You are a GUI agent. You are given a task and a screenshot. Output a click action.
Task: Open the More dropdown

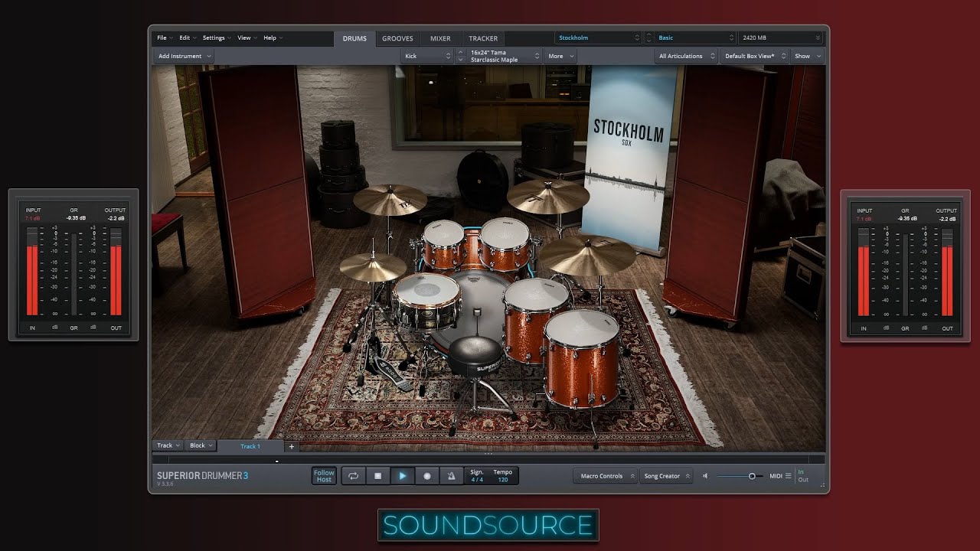coord(560,56)
